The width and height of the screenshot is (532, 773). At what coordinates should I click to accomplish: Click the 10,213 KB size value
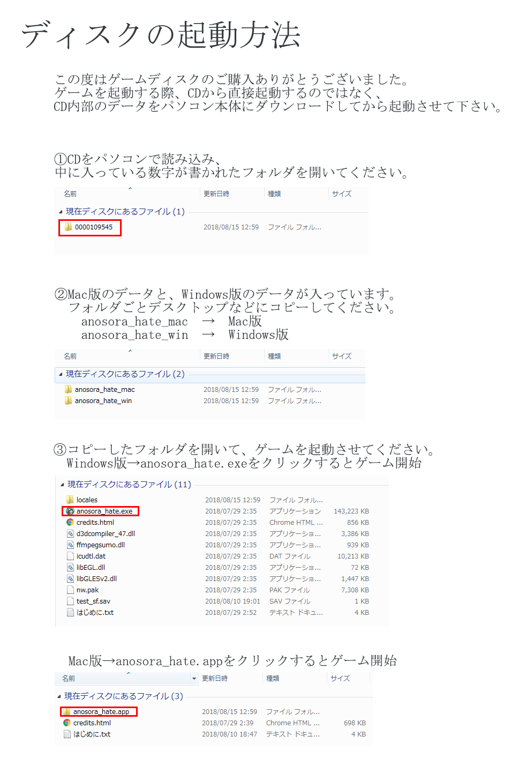[353, 556]
